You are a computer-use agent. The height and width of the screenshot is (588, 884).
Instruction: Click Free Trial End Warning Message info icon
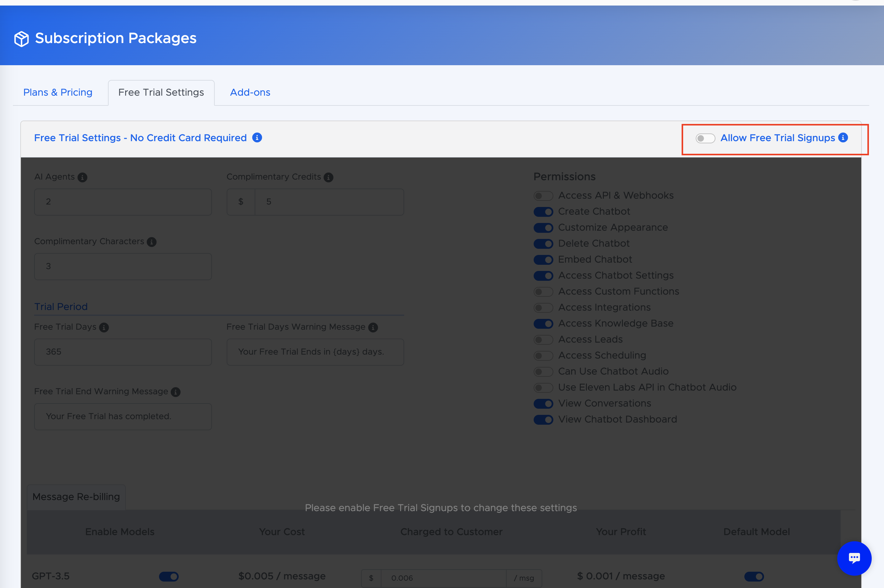pos(176,392)
